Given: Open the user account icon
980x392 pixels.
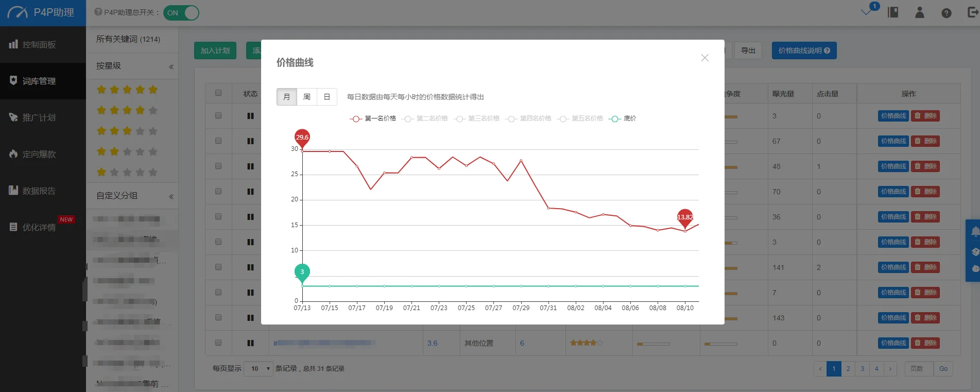Looking at the screenshot, I should click(919, 13).
